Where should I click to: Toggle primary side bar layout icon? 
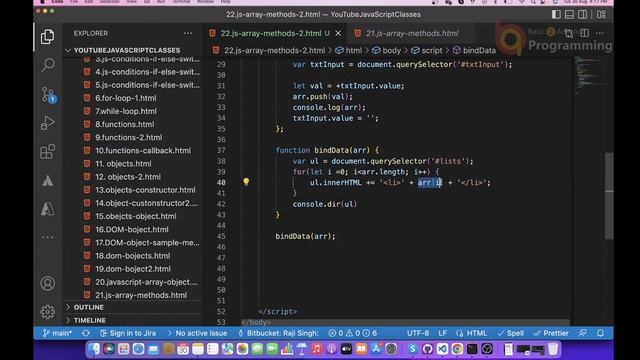coord(556,14)
